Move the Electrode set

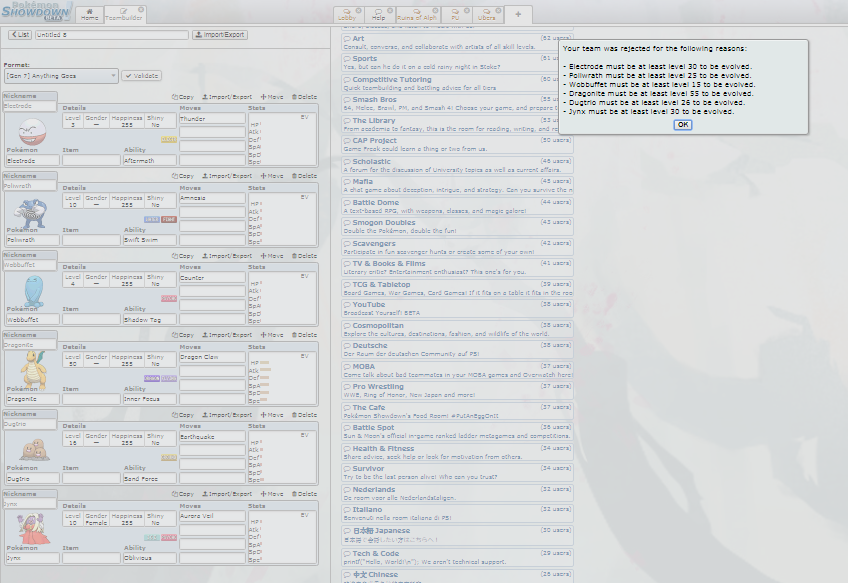[x=272, y=97]
